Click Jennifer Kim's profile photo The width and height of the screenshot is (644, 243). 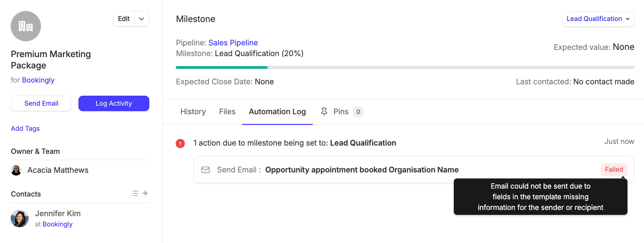(20, 218)
